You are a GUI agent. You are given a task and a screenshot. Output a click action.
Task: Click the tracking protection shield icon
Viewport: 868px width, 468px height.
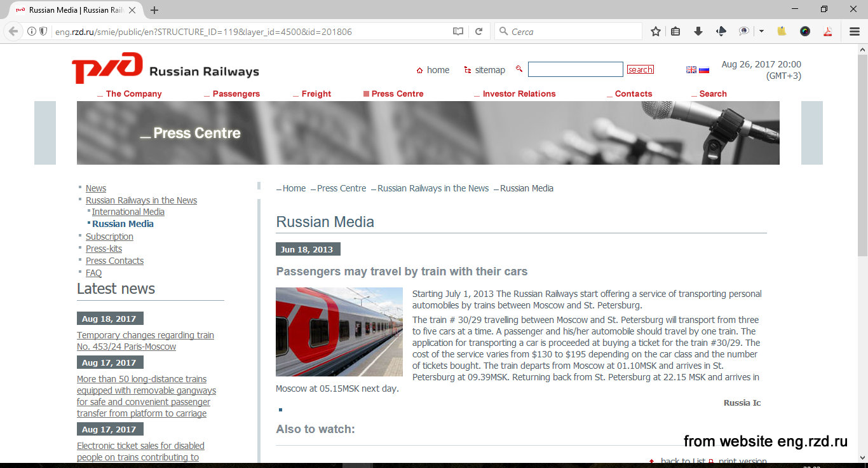43,31
